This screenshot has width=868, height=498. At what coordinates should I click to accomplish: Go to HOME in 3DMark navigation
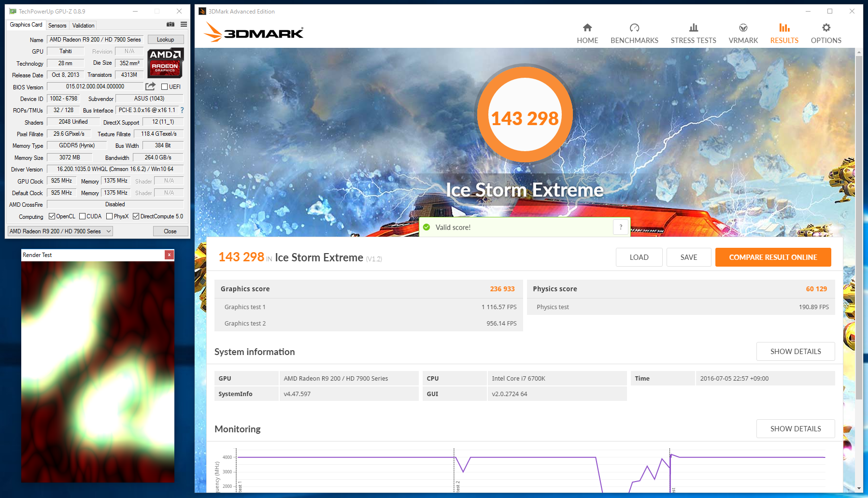point(587,33)
